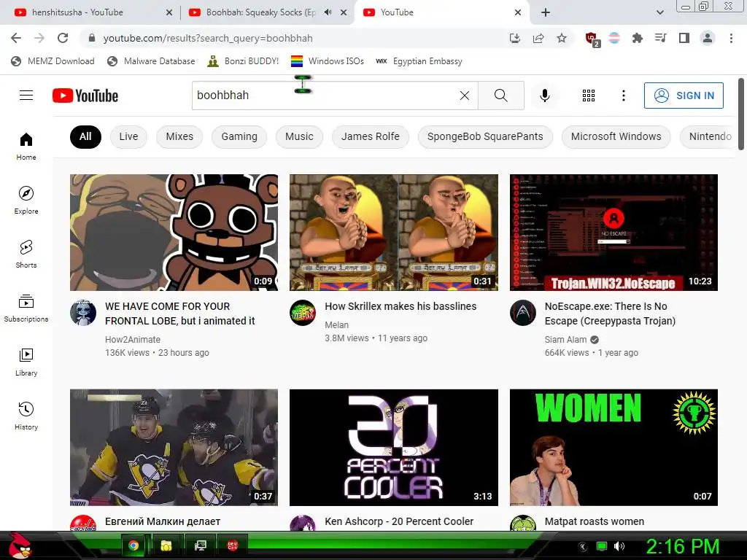Select the Gaming filter chip
The width and height of the screenshot is (747, 560).
pos(239,136)
